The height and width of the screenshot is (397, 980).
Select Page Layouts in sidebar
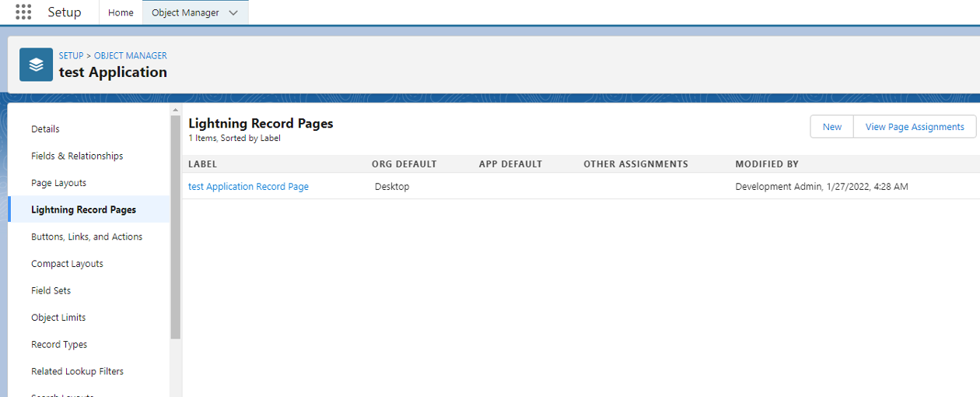tap(58, 183)
